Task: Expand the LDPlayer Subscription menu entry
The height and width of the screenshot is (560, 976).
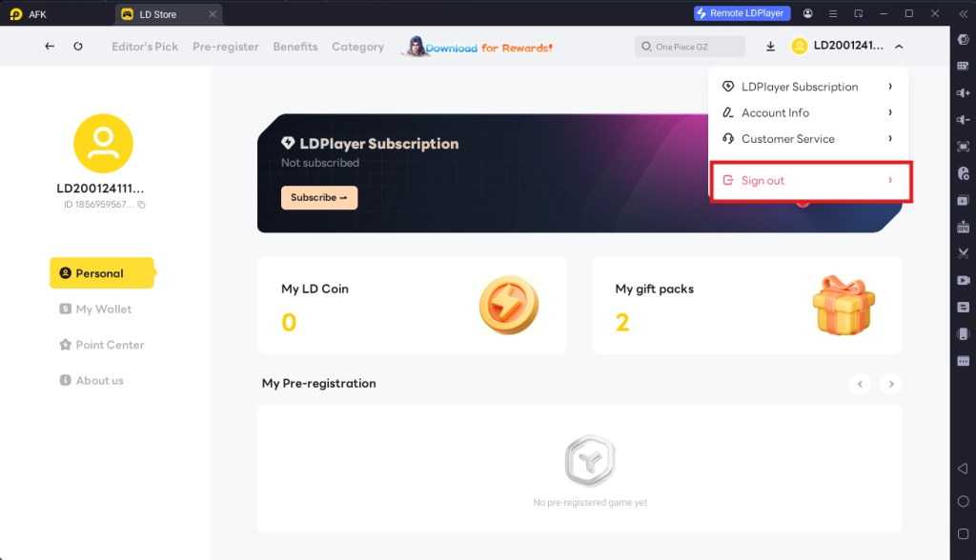Action: tap(807, 87)
